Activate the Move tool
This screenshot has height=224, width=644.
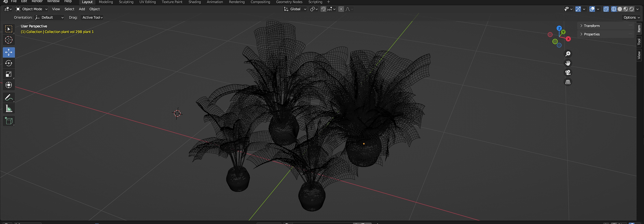point(9,52)
